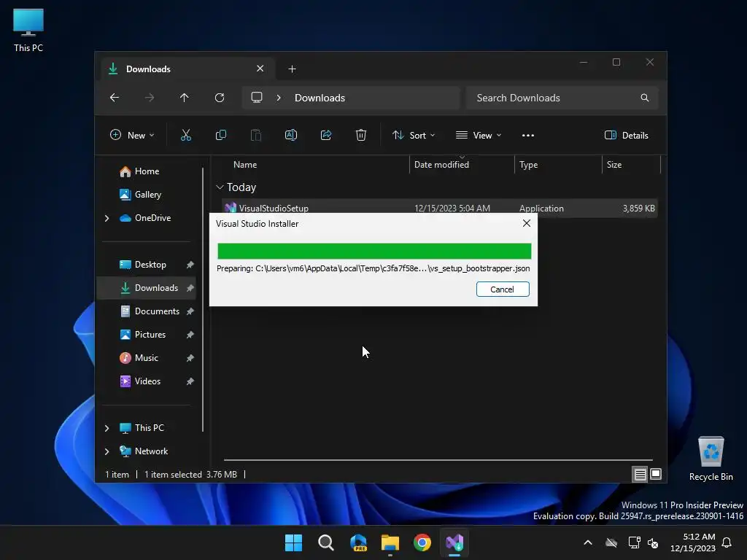The height and width of the screenshot is (560, 747).
Task: Go back with the left arrow
Action: (115, 98)
